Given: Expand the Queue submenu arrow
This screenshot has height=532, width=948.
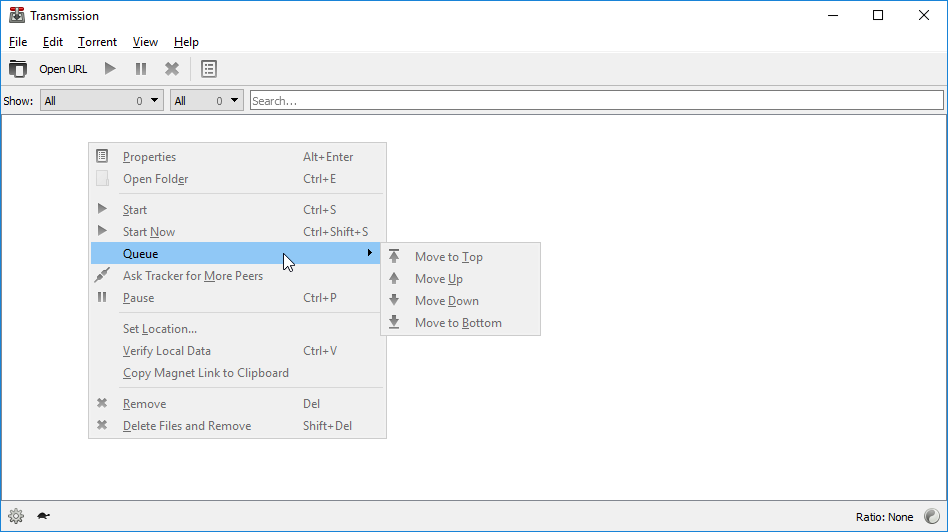Looking at the screenshot, I should coord(369,253).
